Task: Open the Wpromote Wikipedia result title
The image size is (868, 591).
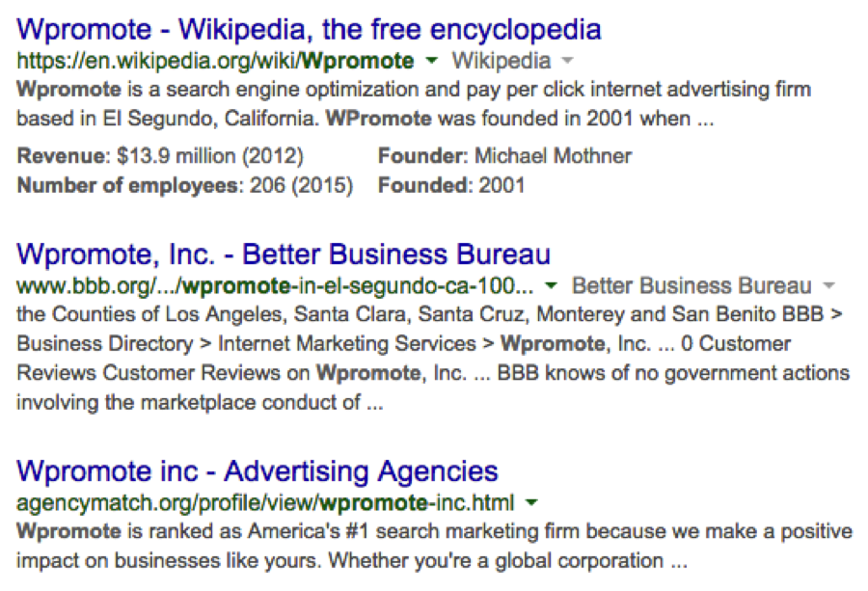Action: (309, 29)
